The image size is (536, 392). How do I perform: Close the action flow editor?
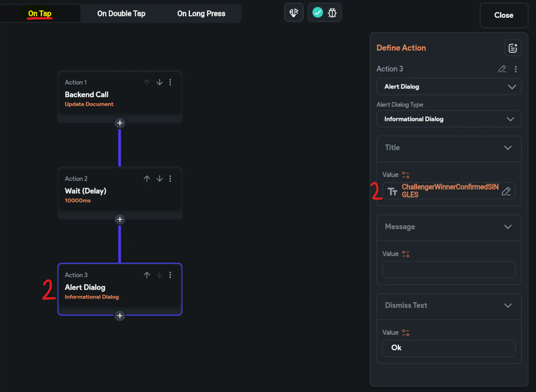coord(504,15)
